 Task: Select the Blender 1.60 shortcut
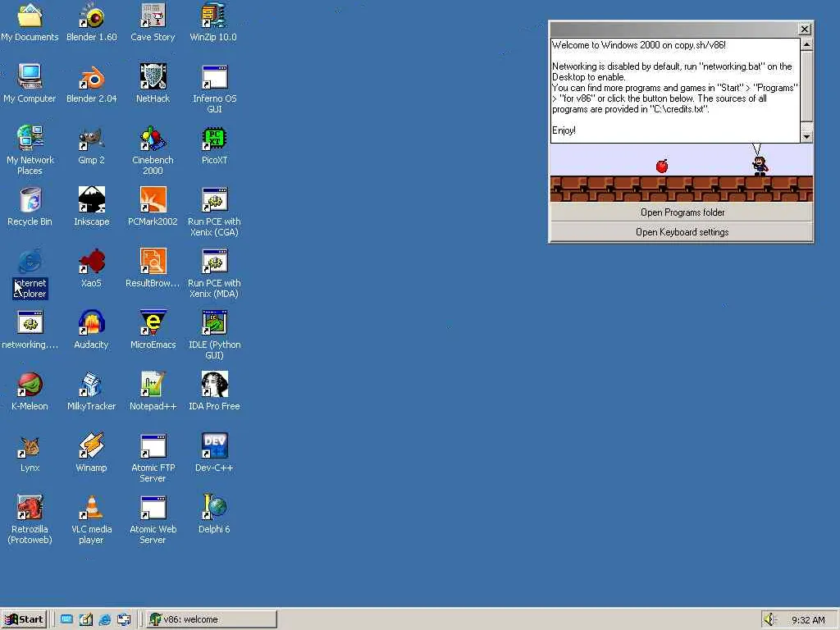92,16
